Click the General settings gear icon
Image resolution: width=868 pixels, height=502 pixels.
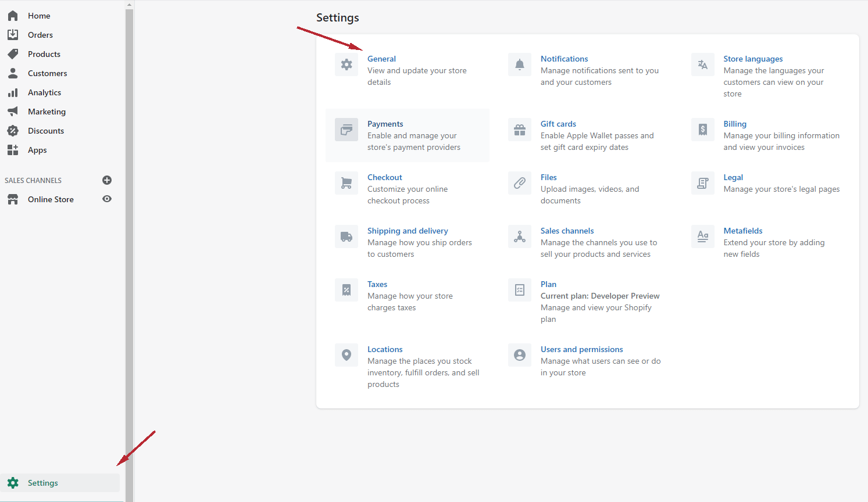347,64
